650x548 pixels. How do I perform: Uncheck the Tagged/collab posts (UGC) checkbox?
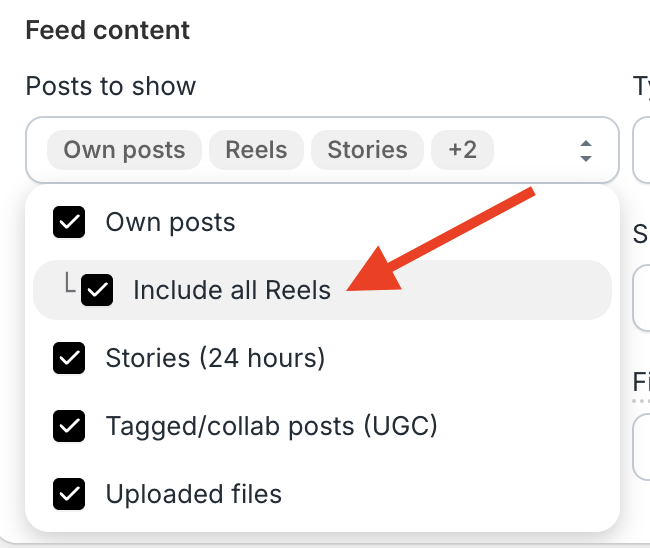69,426
